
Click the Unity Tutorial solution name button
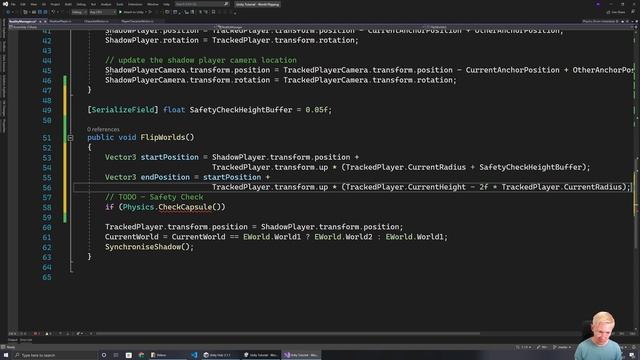coord(258,4)
